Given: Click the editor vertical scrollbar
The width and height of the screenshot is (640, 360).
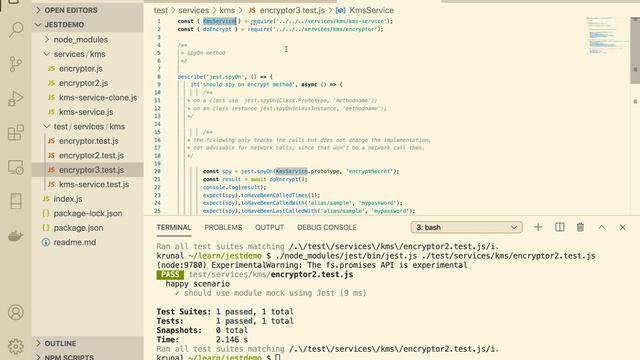Looking at the screenshot, I should [x=635, y=51].
